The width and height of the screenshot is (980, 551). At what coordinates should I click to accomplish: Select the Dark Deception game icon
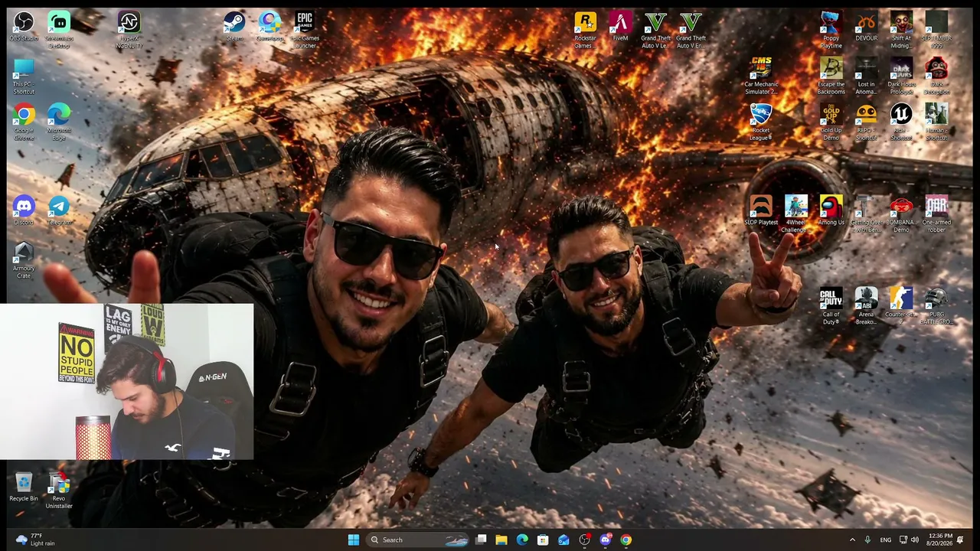tap(936, 76)
